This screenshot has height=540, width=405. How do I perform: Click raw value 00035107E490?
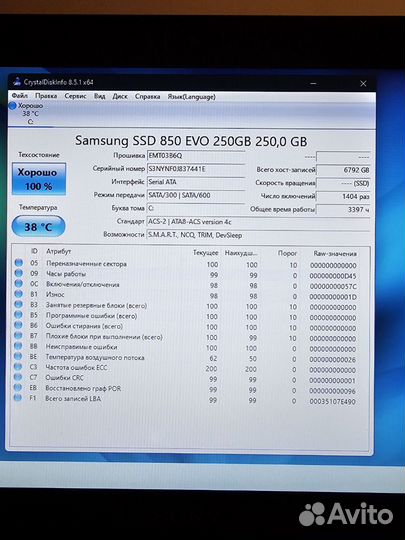click(332, 402)
